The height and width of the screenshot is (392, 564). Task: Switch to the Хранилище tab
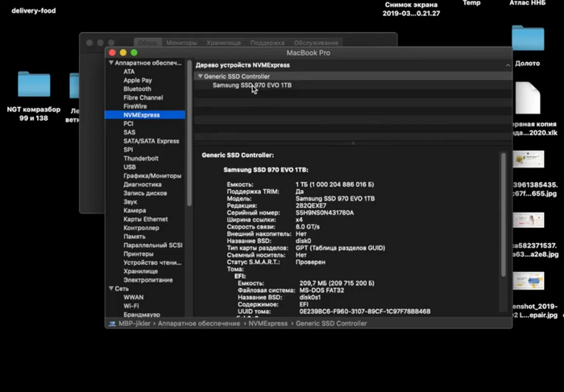tap(223, 42)
